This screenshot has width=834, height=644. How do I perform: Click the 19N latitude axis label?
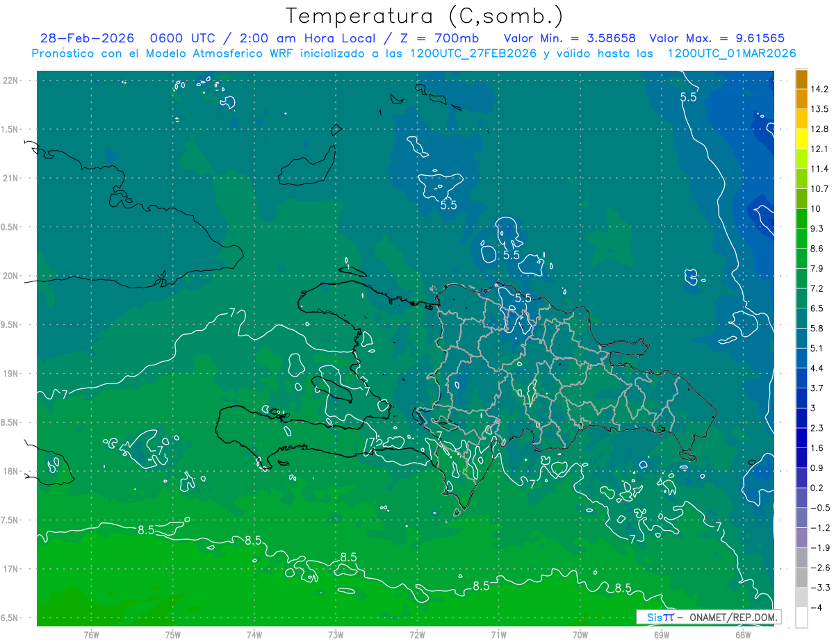pyautogui.click(x=12, y=374)
